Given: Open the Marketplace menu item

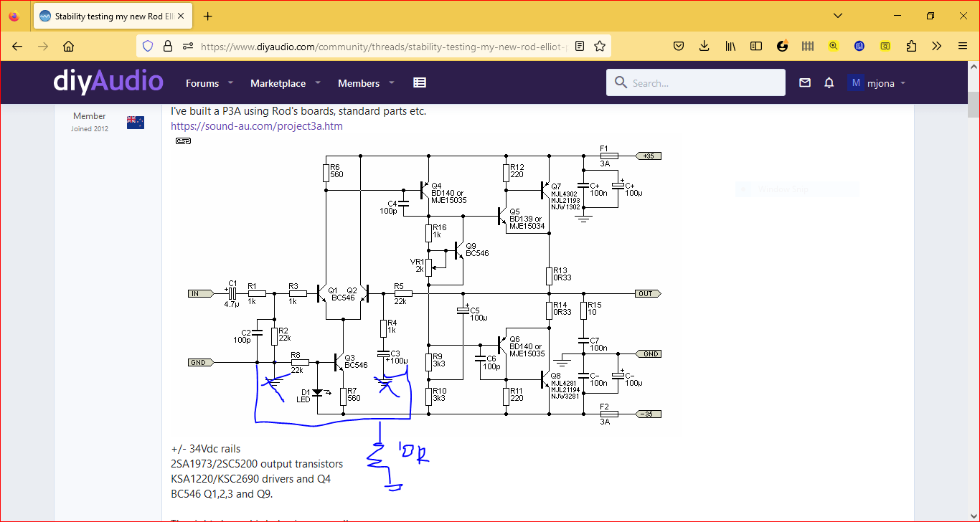Looking at the screenshot, I should [278, 83].
